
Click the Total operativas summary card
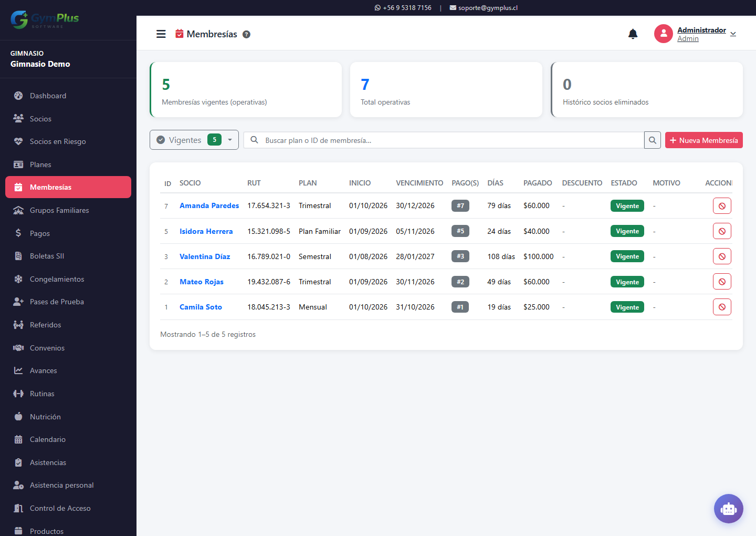446,89
